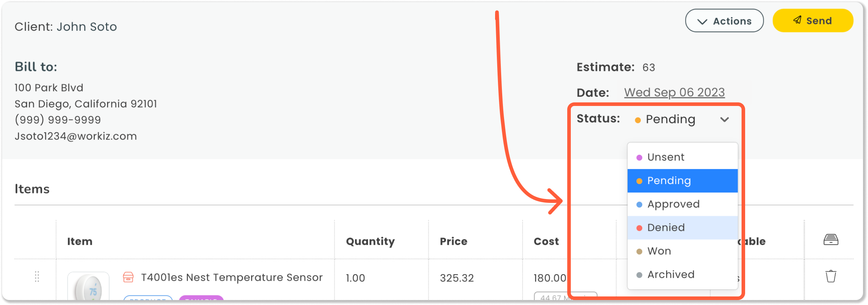The width and height of the screenshot is (868, 305).
Task: Click the paper plane icon on Send
Action: pyautogui.click(x=797, y=20)
